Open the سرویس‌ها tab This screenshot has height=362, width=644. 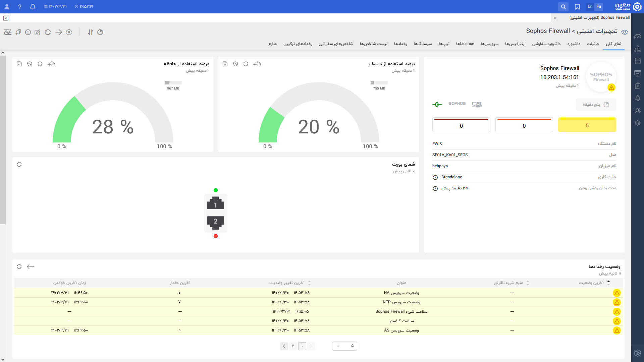click(x=489, y=44)
